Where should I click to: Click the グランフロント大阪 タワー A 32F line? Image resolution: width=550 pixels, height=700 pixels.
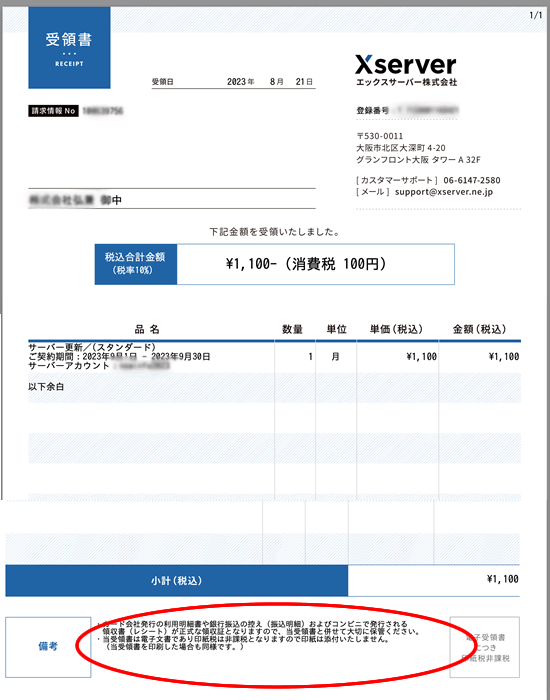[418, 159]
